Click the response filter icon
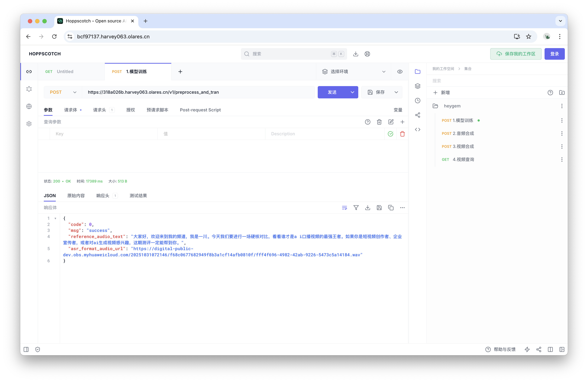588x382 pixels. click(356, 208)
